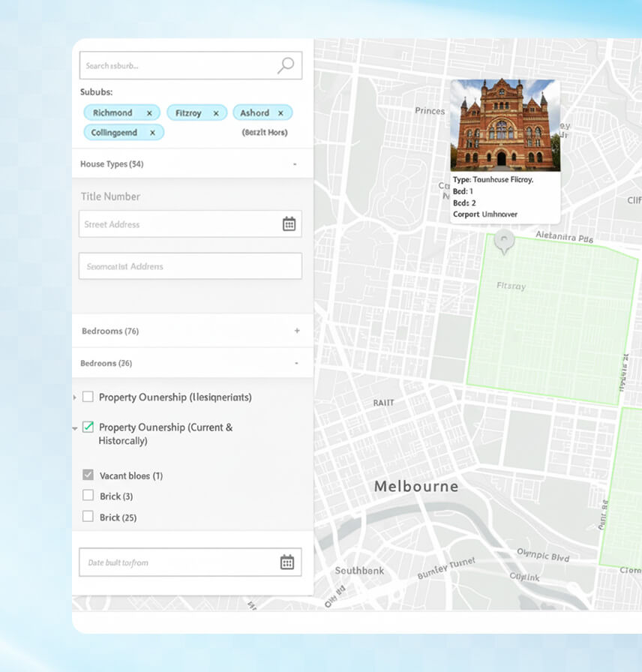Open the townhouse photo thumbnail
Screen dimensions: 642x672
tap(505, 124)
